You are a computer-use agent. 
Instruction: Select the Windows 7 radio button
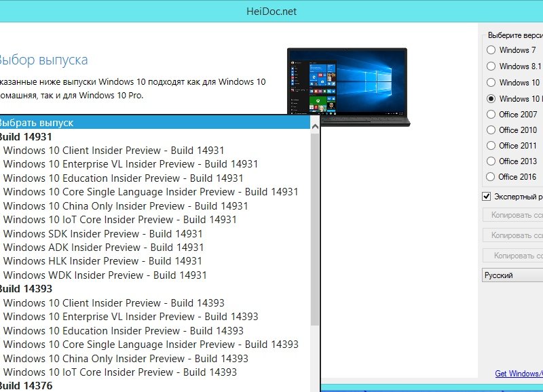pyautogui.click(x=491, y=50)
